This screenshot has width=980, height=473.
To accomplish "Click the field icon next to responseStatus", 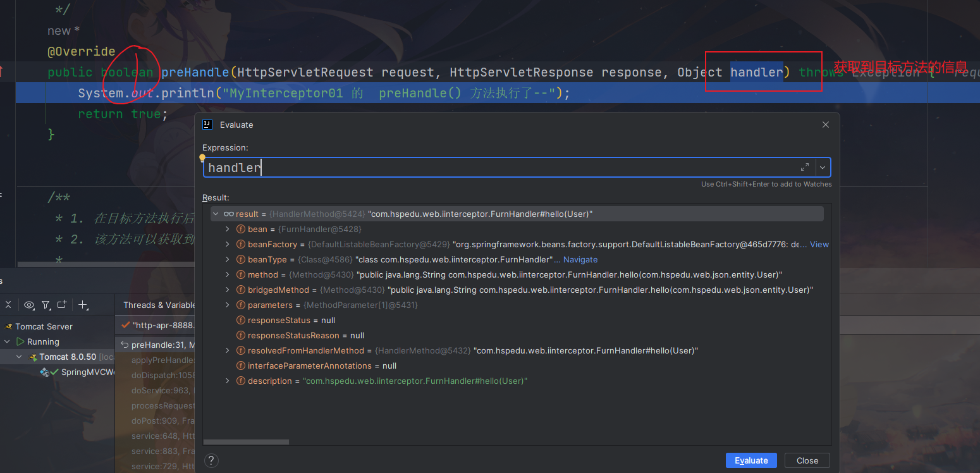I will (241, 320).
